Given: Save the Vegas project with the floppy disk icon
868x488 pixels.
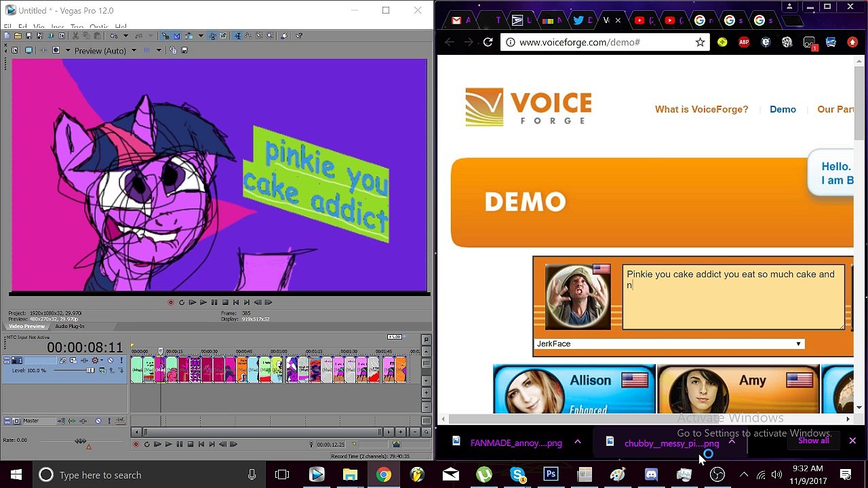Looking at the screenshot, I should point(28,36).
